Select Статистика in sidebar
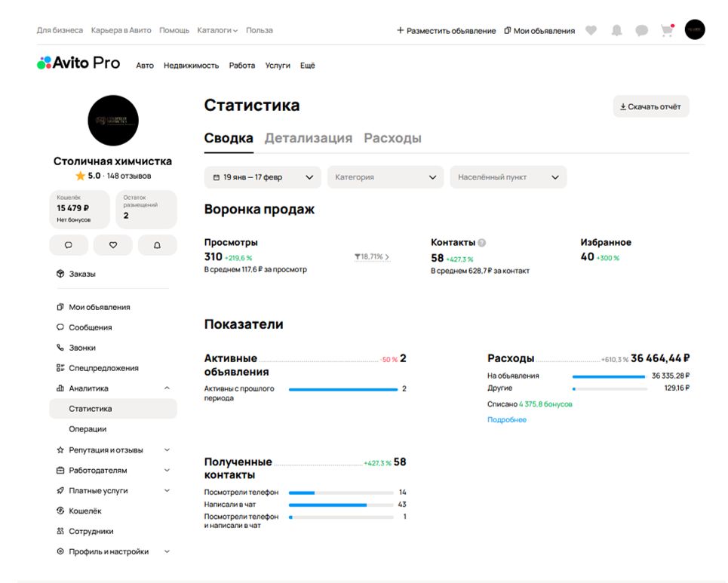Screen dimensions: 728x583 113,409
